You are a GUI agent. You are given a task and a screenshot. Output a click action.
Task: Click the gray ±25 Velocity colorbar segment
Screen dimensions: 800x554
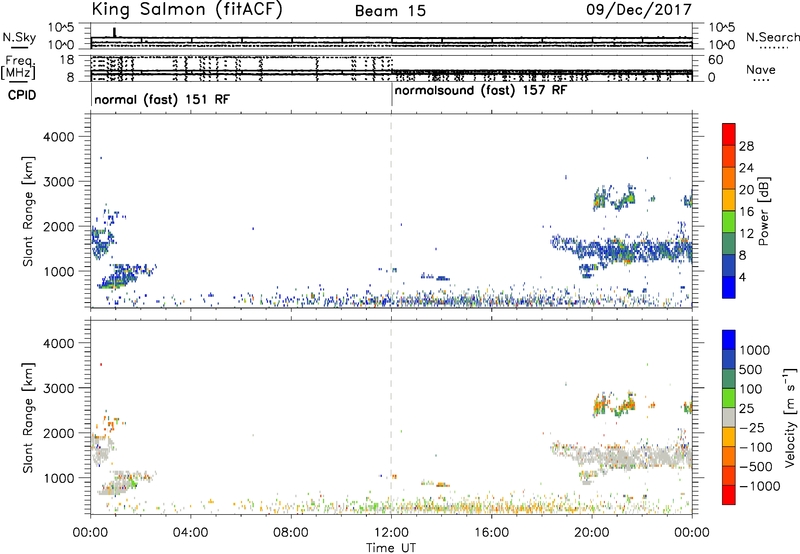(x=729, y=417)
